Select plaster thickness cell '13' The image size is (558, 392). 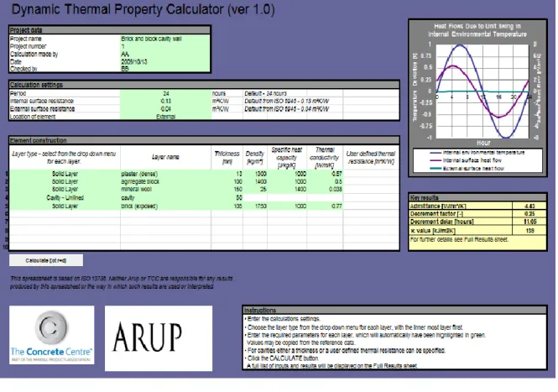pos(227,174)
